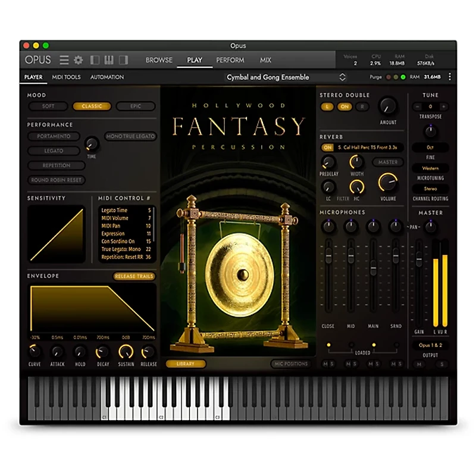476x476 pixels.
Task: Decrease transpose with the minus button
Action: click(x=418, y=107)
